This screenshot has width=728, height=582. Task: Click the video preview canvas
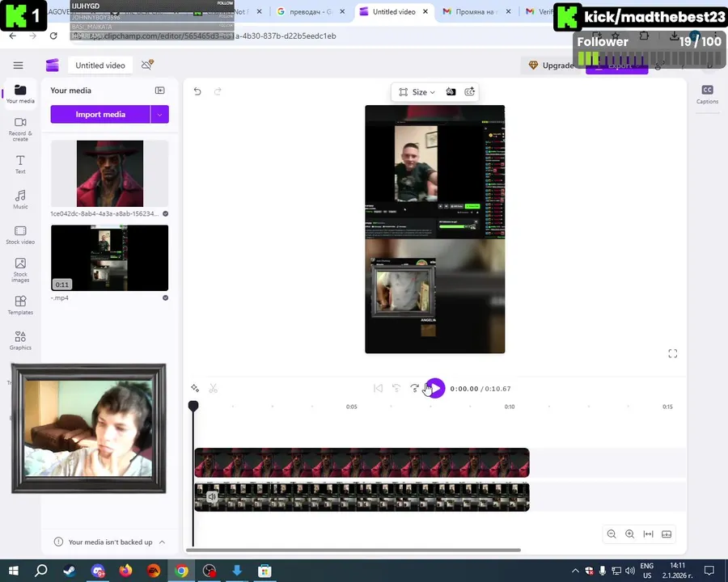pos(435,230)
